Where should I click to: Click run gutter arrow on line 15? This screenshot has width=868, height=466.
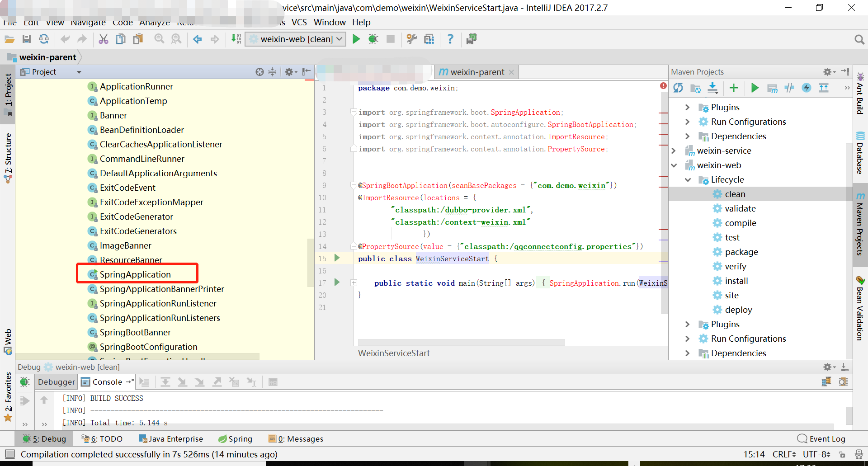click(337, 258)
